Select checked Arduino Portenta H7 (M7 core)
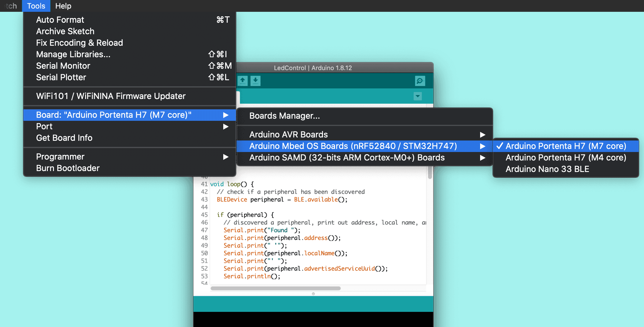This screenshot has height=327, width=644. point(566,146)
